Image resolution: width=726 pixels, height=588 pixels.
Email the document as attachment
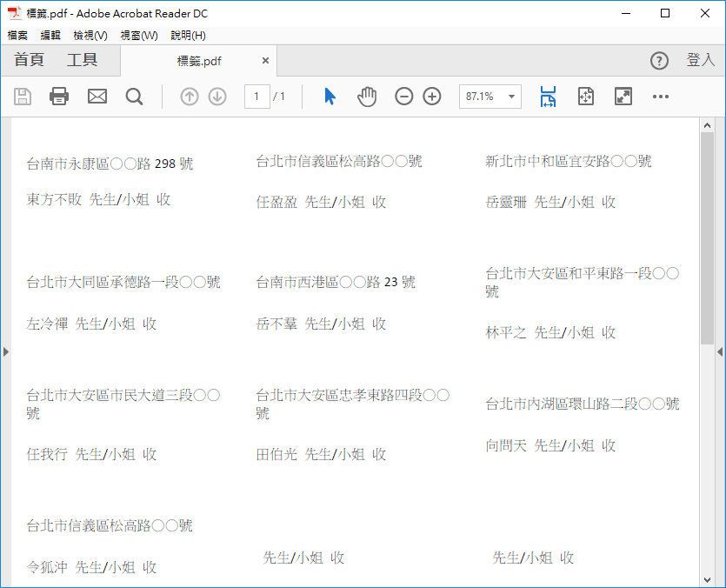97,97
